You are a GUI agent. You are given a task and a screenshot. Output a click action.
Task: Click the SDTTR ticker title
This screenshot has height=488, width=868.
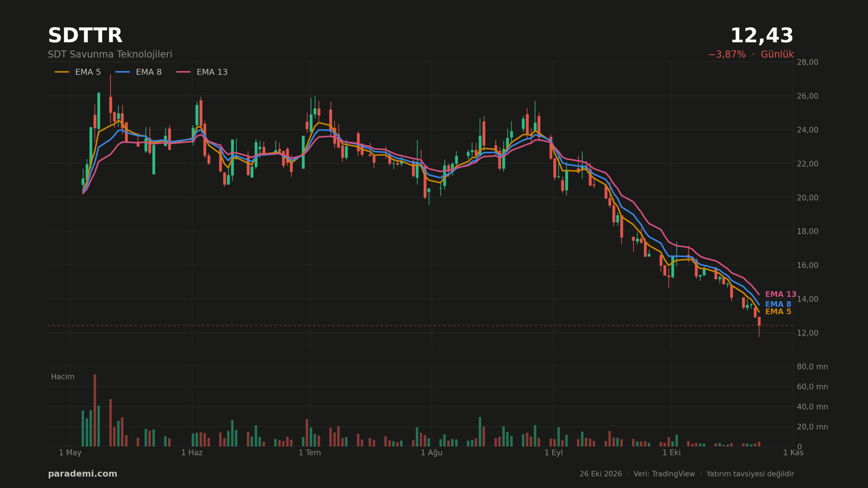(85, 36)
